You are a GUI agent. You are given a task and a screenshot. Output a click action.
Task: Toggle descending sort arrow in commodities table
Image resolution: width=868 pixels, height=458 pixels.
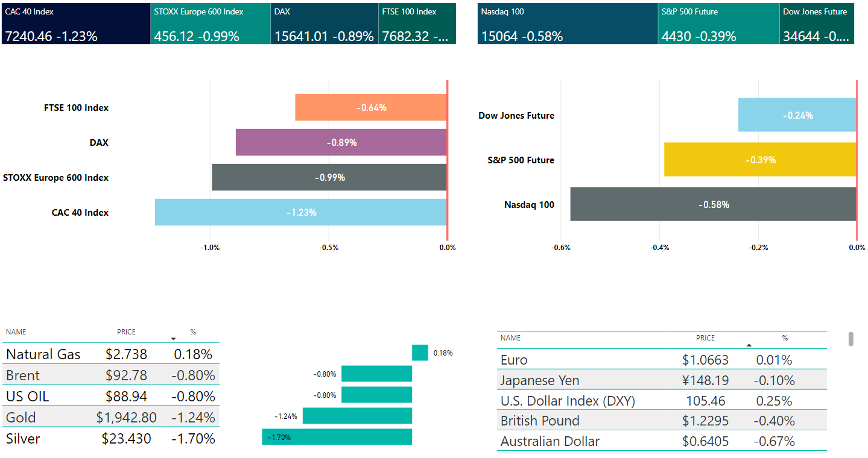click(174, 339)
